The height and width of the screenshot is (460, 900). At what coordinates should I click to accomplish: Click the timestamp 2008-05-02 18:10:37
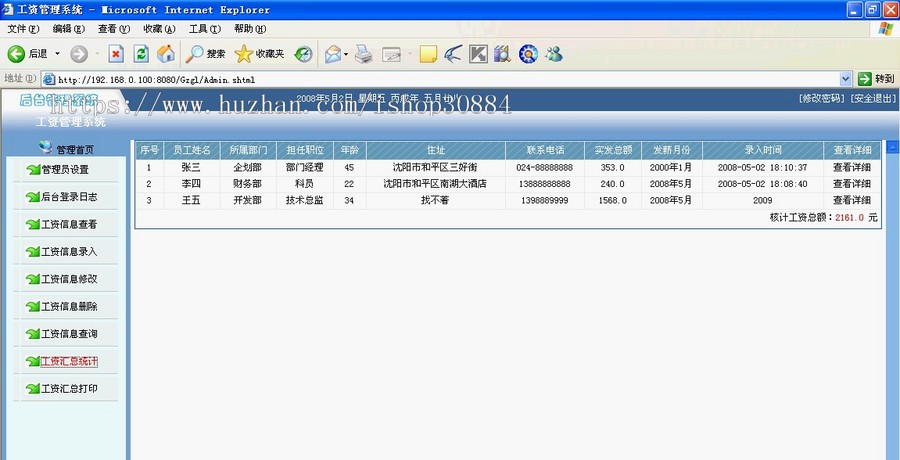pos(762,168)
